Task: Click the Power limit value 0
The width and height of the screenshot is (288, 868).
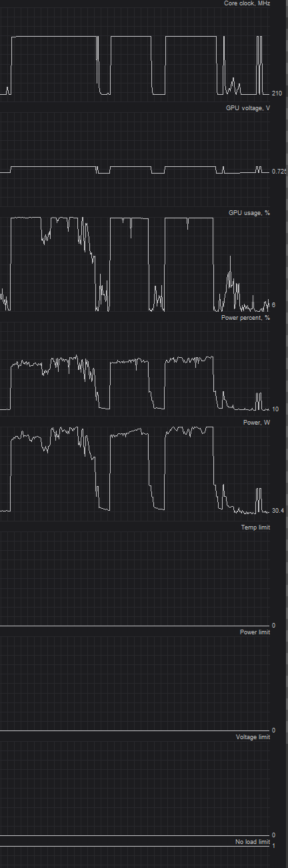Action: click(x=273, y=730)
